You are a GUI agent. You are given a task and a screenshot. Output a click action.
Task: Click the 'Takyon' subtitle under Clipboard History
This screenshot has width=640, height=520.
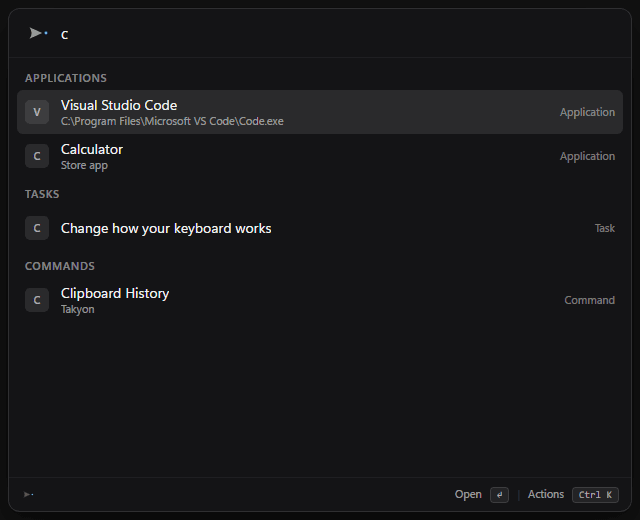click(78, 309)
